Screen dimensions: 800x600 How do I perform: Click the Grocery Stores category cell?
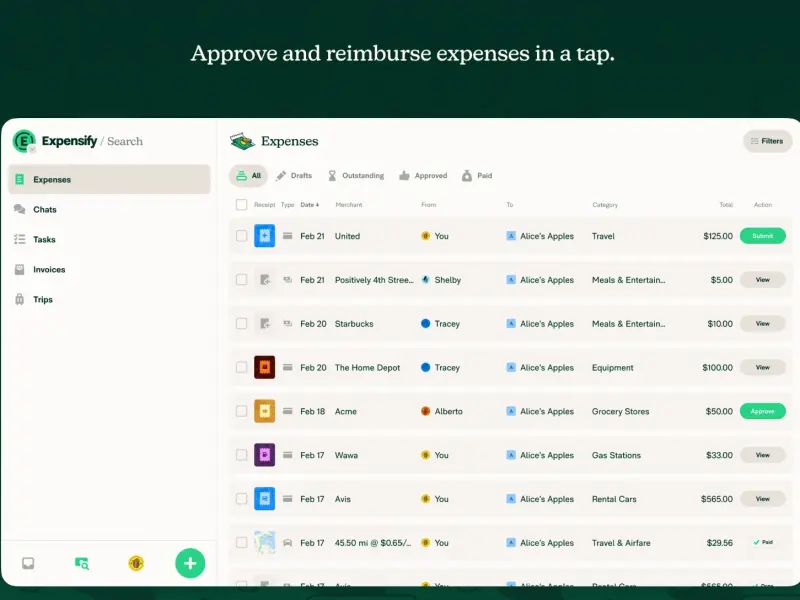620,411
